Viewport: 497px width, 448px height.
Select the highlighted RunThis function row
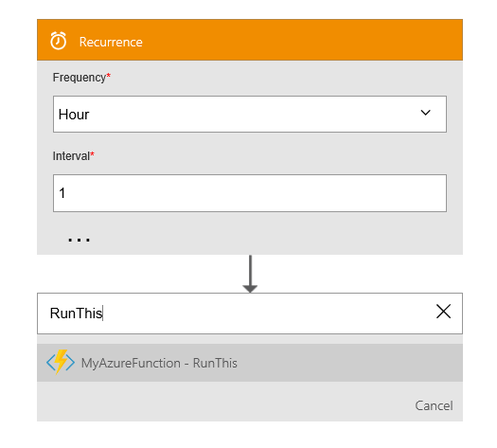pos(250,363)
